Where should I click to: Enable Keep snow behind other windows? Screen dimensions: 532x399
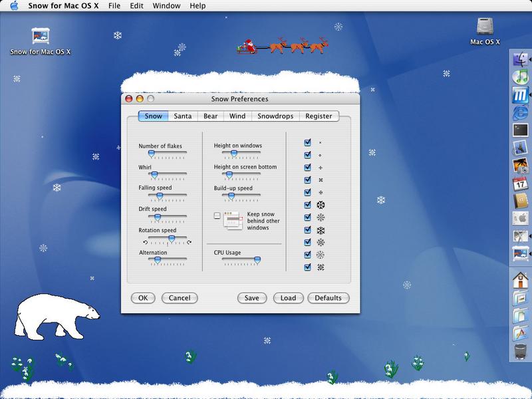[x=217, y=215]
